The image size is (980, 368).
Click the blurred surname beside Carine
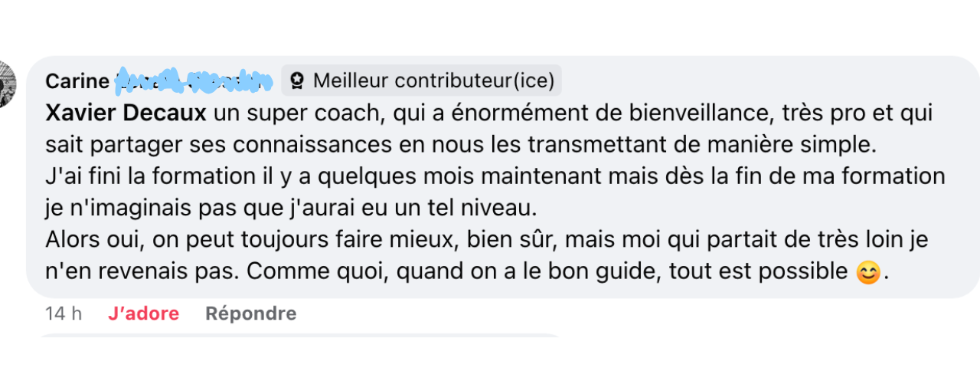click(x=194, y=80)
